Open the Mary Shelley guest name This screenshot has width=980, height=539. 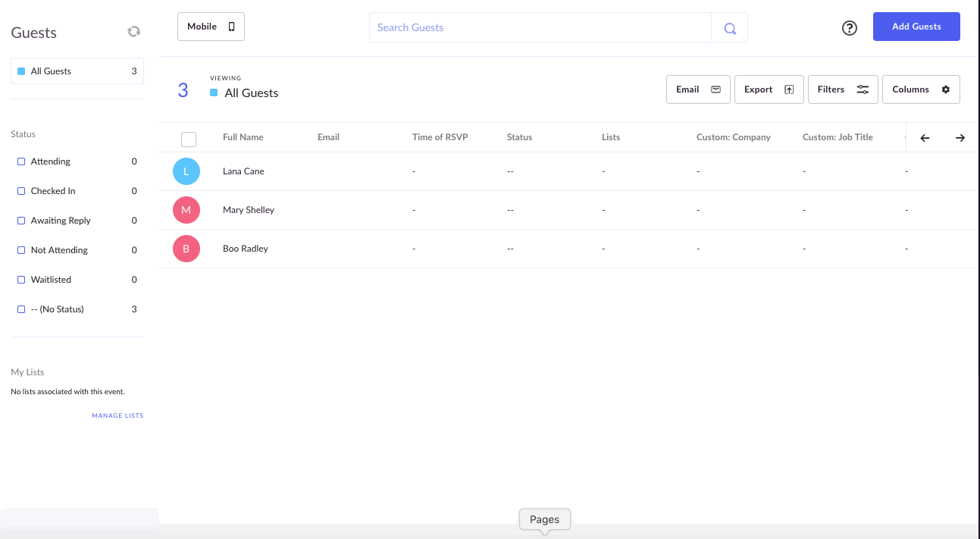point(249,210)
